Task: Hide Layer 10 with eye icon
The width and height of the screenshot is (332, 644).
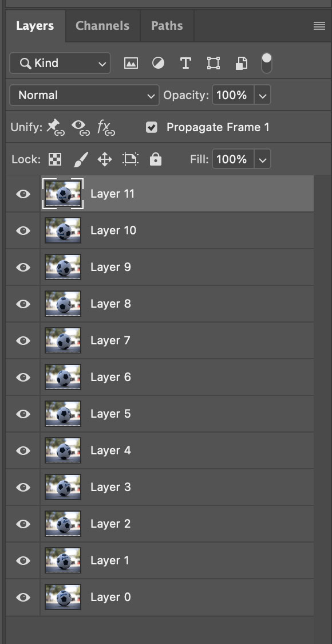Action: coord(23,230)
